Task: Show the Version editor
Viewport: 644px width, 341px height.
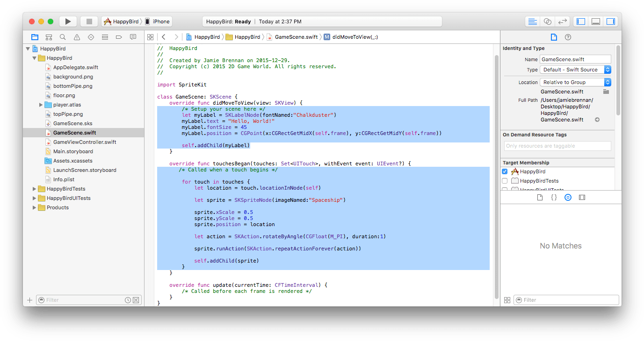Action: (x=563, y=21)
